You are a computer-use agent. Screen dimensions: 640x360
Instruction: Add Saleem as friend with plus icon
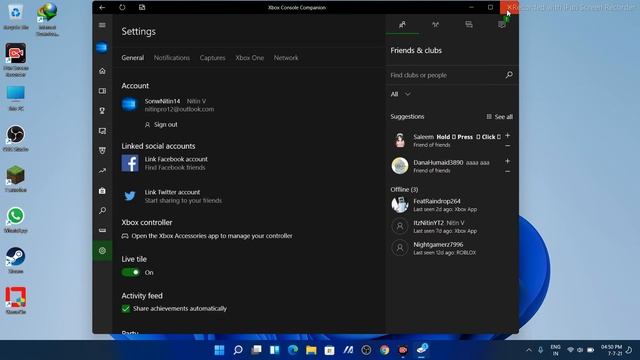(508, 136)
